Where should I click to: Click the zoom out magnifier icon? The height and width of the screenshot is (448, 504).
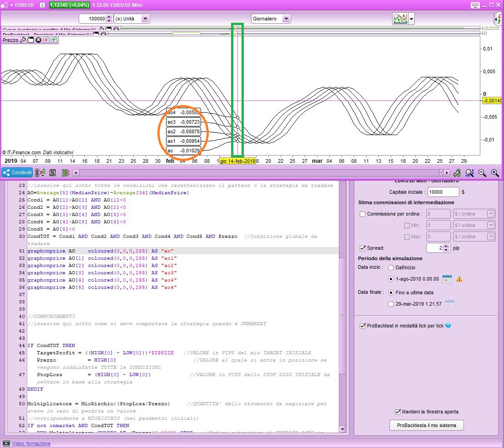[483, 173]
